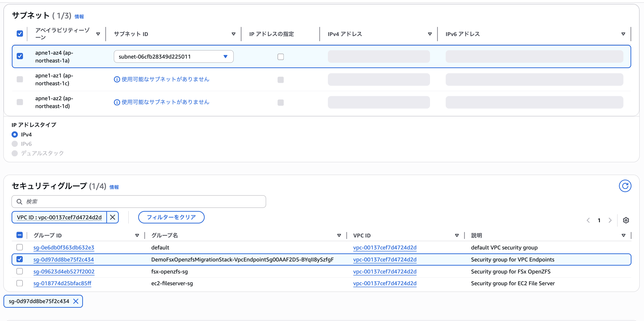This screenshot has width=644, height=321.
Task: Go to next page of security groups
Action: (x=610, y=220)
